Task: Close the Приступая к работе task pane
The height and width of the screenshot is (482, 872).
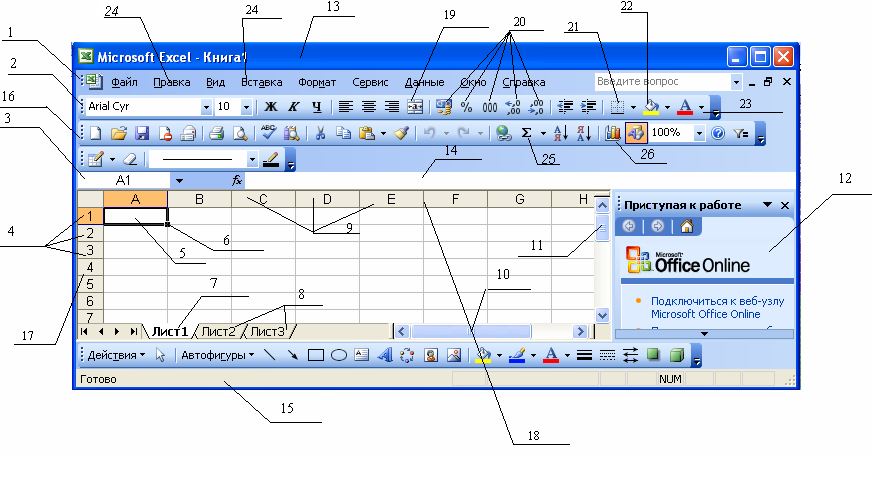Action: tap(785, 205)
